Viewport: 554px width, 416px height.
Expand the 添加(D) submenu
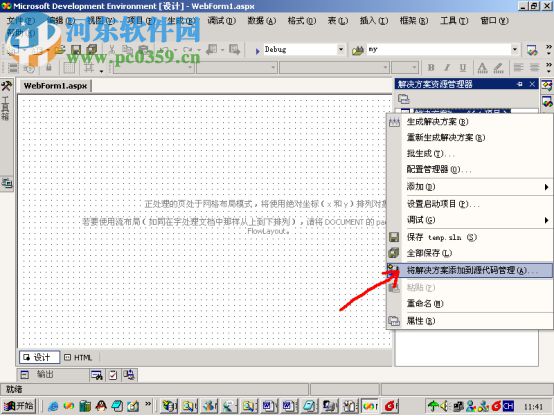point(470,187)
